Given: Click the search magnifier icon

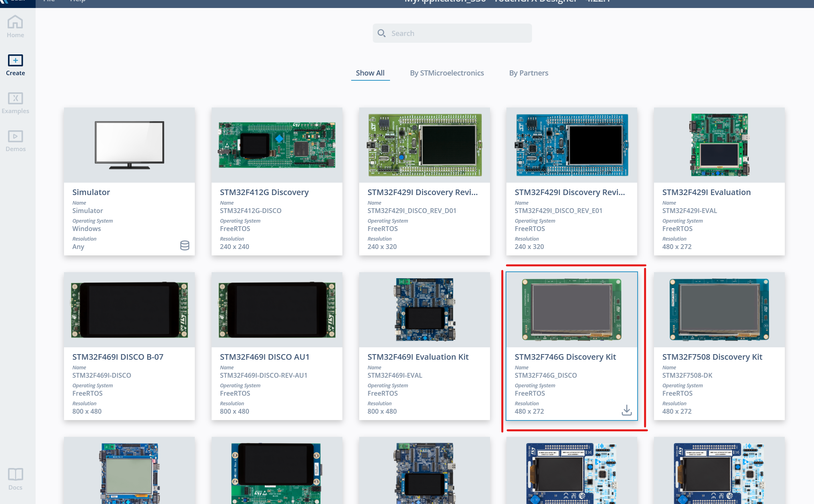Looking at the screenshot, I should point(382,33).
